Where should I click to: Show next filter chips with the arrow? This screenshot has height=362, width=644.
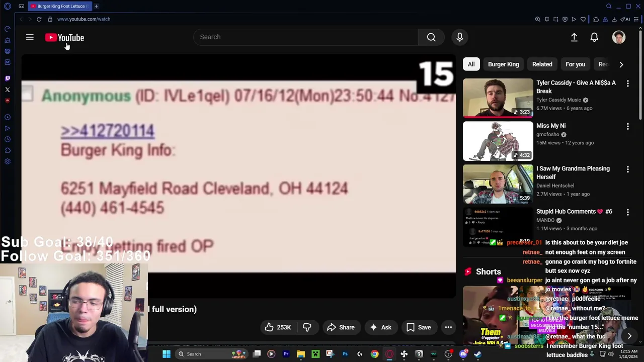click(x=621, y=64)
